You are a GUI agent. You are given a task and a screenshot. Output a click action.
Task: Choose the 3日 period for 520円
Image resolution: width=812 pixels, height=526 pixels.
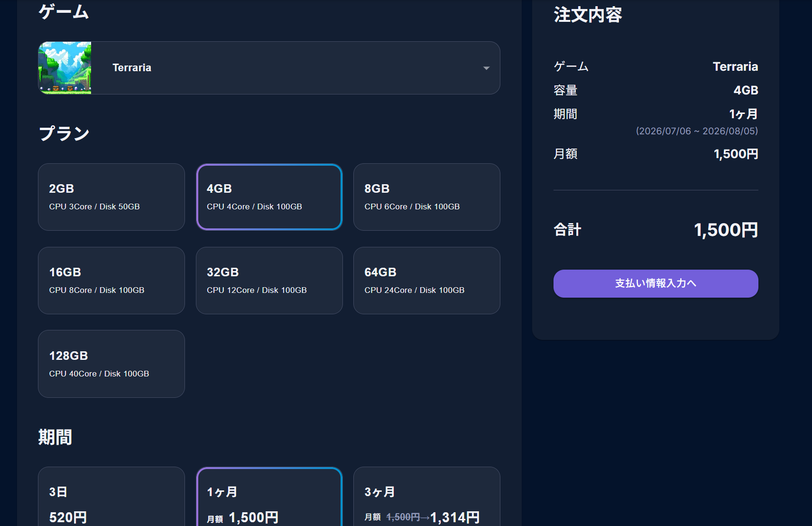(x=111, y=497)
